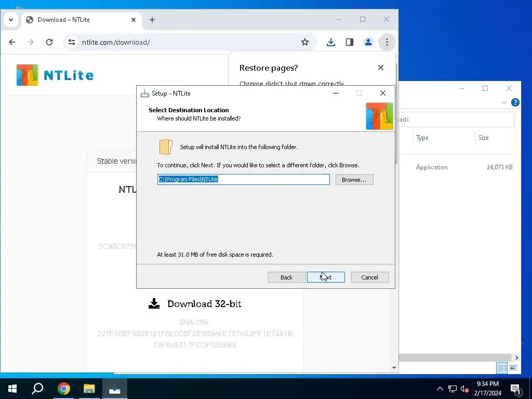Open notification center icon

tap(515, 389)
